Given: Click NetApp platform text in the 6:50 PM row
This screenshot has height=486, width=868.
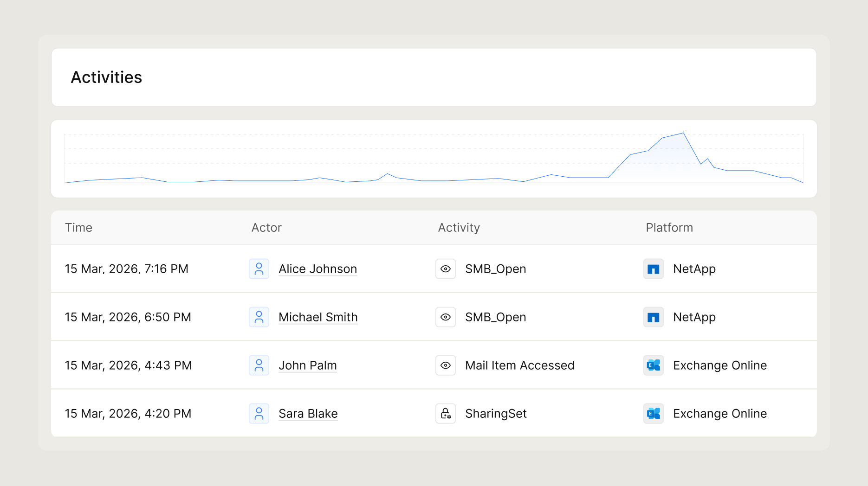Looking at the screenshot, I should point(694,317).
